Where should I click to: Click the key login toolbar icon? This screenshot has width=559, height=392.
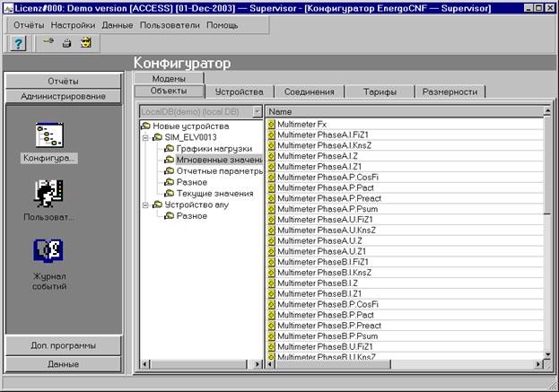pos(48,41)
